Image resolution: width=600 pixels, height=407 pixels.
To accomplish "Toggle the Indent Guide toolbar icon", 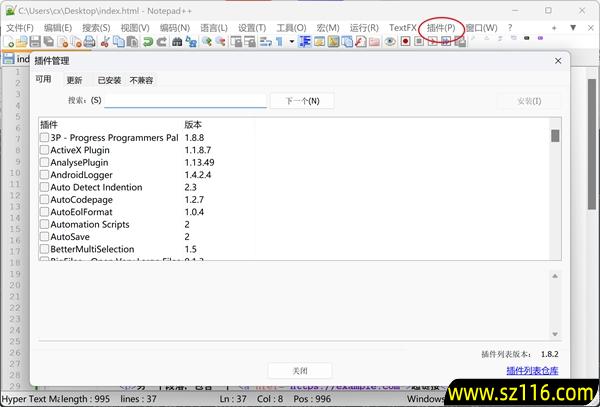I will (305, 41).
